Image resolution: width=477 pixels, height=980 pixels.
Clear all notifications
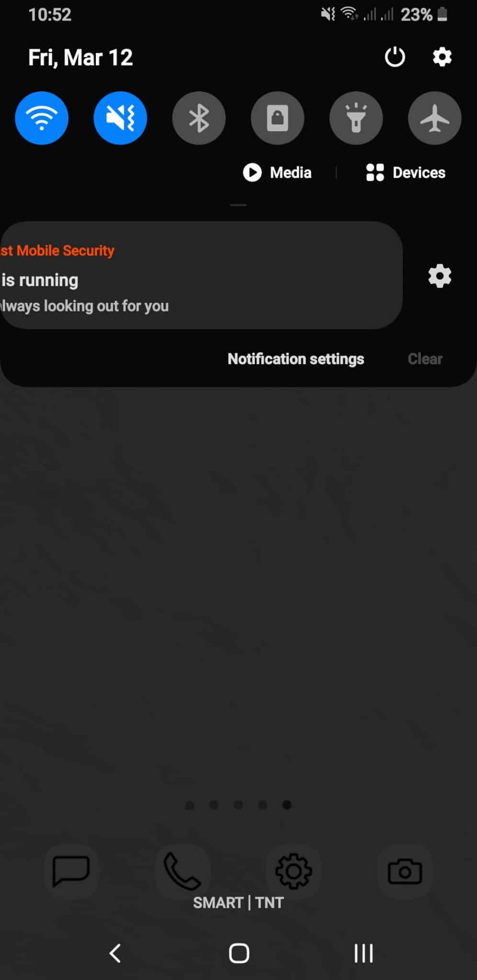point(425,359)
